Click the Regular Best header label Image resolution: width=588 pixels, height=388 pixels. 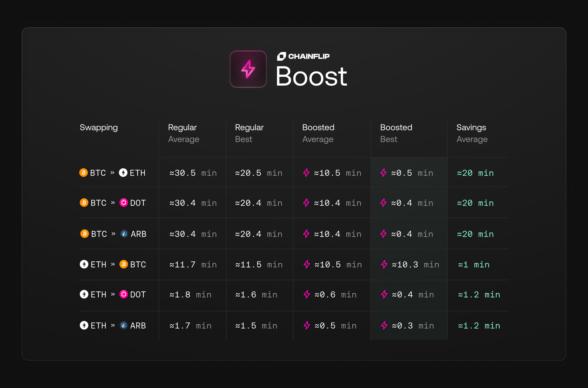tap(249, 133)
